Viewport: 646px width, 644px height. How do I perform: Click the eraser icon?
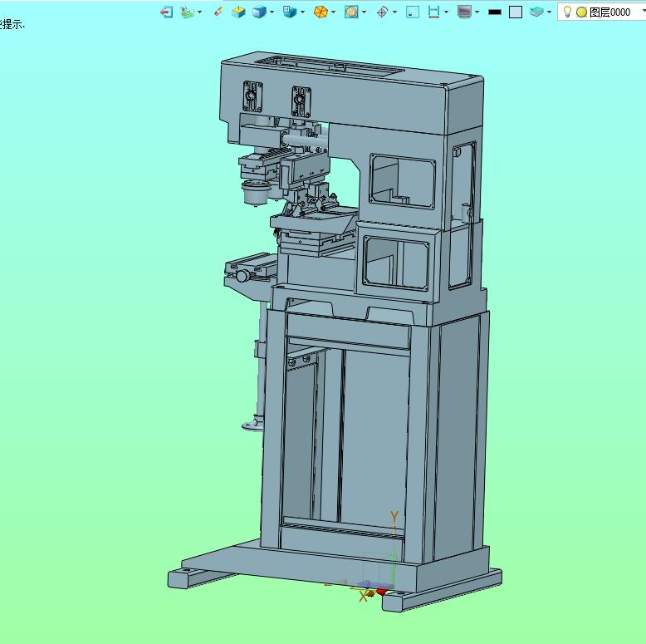click(x=218, y=12)
